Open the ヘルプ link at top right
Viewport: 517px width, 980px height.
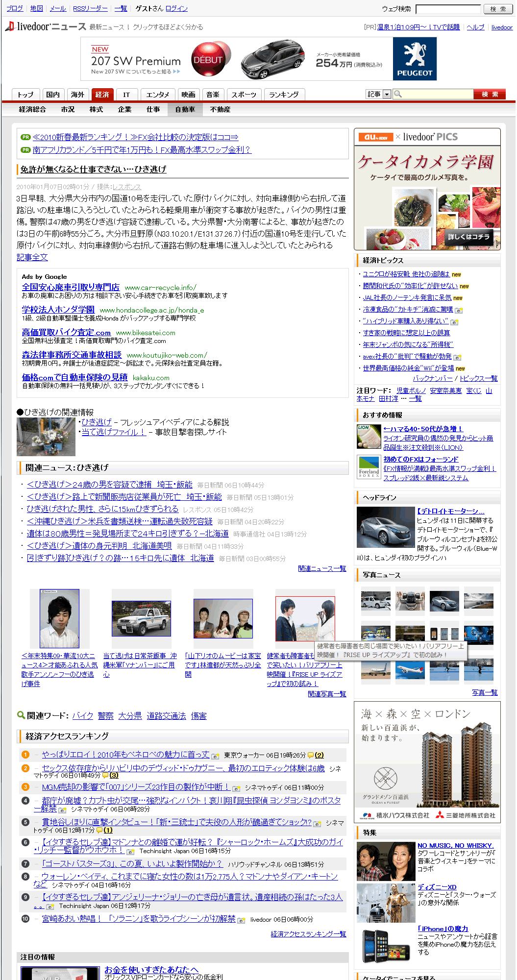pos(475,27)
